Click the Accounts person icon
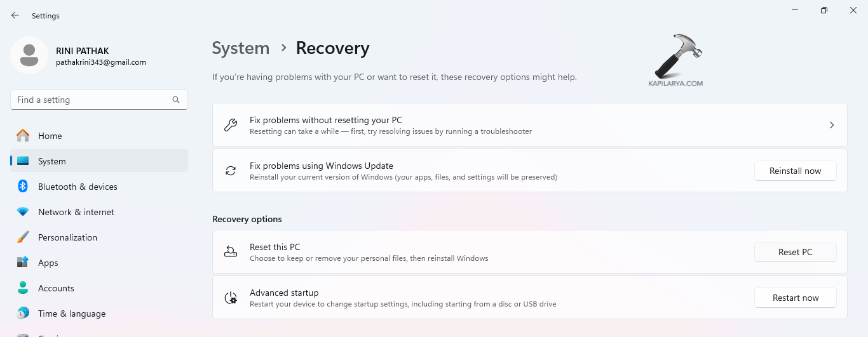Screen dimensions: 868x337 click(23, 288)
